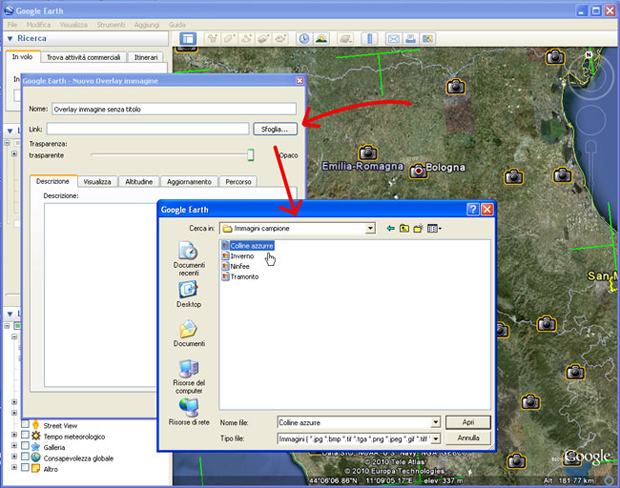Click the red-dot camera icon beside Bologna
Screen dimensions: 620x488
point(418,171)
